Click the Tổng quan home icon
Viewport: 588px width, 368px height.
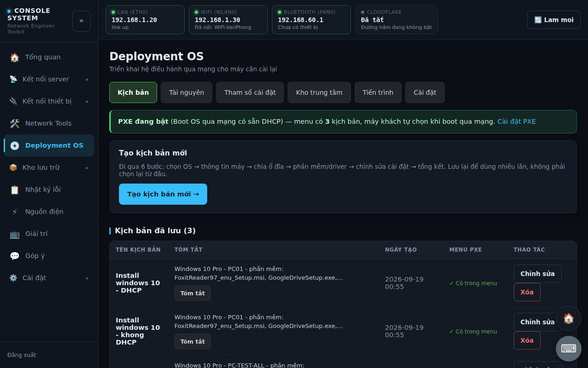click(x=15, y=57)
